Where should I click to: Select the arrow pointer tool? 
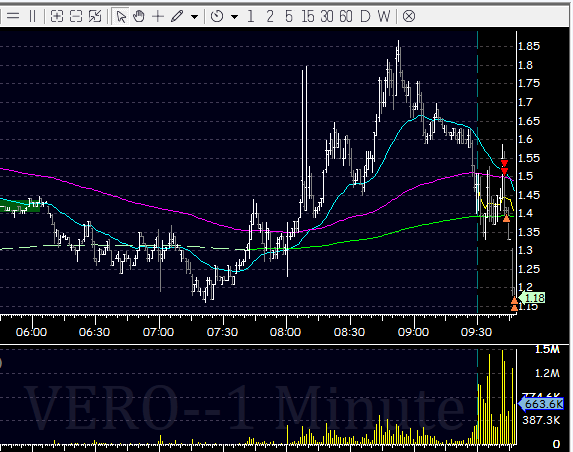coord(121,17)
